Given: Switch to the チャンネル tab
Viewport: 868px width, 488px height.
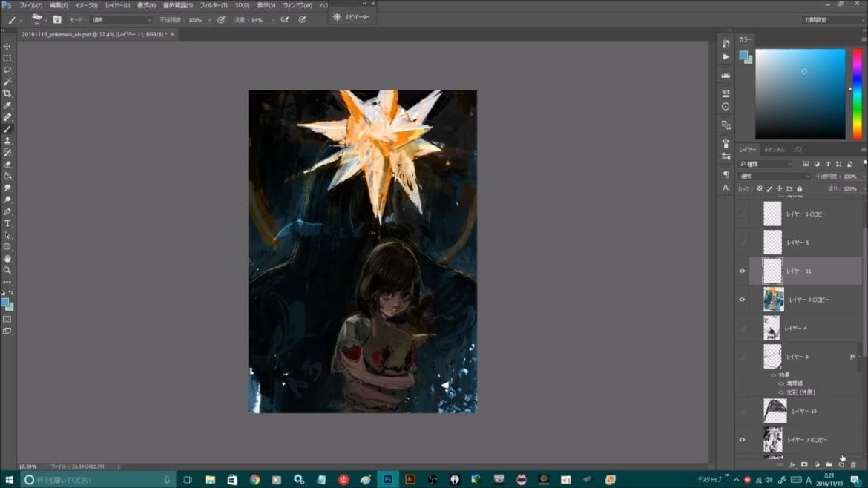Looking at the screenshot, I should point(776,149).
